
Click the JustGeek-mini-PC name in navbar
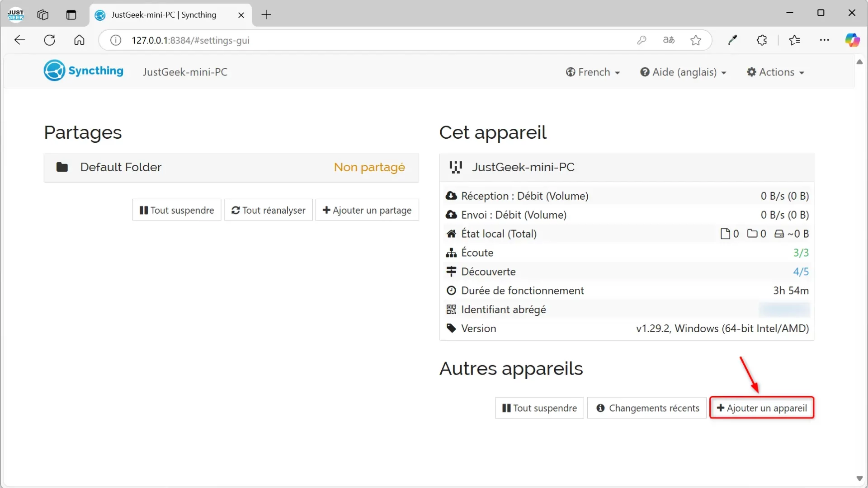[x=185, y=72]
